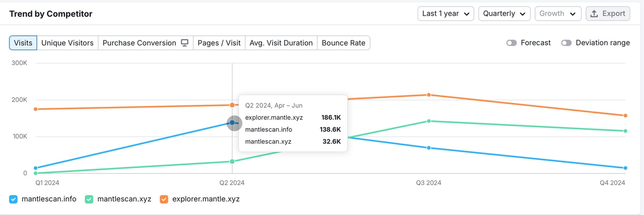Uncheck the mantlescan.info legend checkbox
This screenshot has height=215, width=644.
(x=14, y=199)
